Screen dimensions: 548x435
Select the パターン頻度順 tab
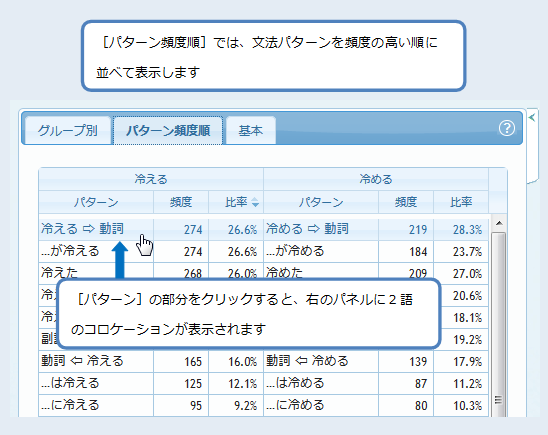pos(168,130)
